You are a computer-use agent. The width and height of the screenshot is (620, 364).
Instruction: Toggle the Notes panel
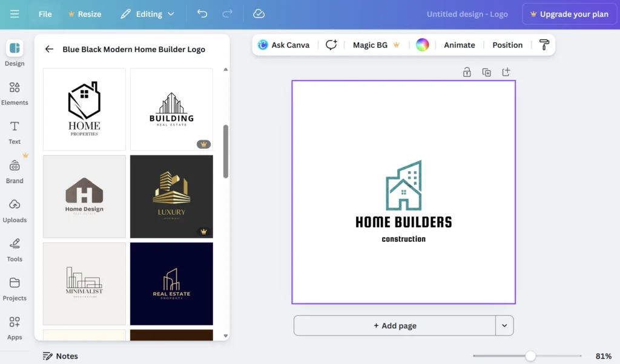point(60,356)
